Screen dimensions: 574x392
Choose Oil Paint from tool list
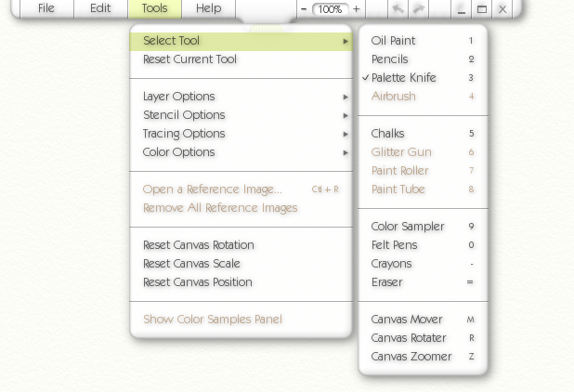click(x=394, y=41)
